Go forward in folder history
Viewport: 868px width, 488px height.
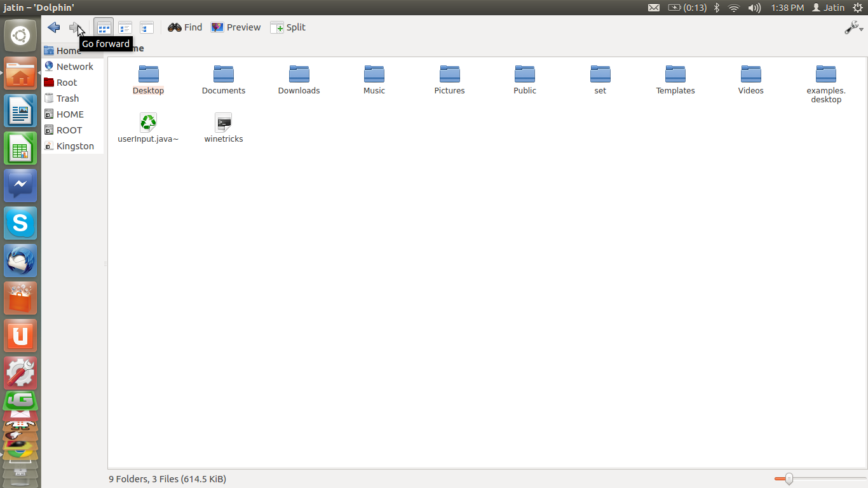[74, 27]
